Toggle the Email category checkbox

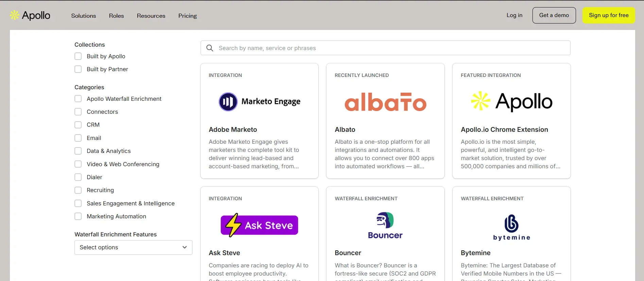78,138
